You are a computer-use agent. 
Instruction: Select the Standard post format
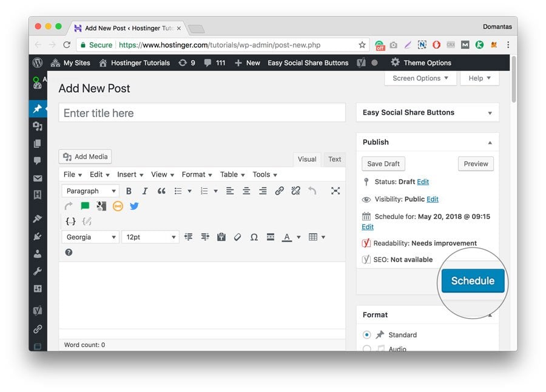click(x=366, y=334)
